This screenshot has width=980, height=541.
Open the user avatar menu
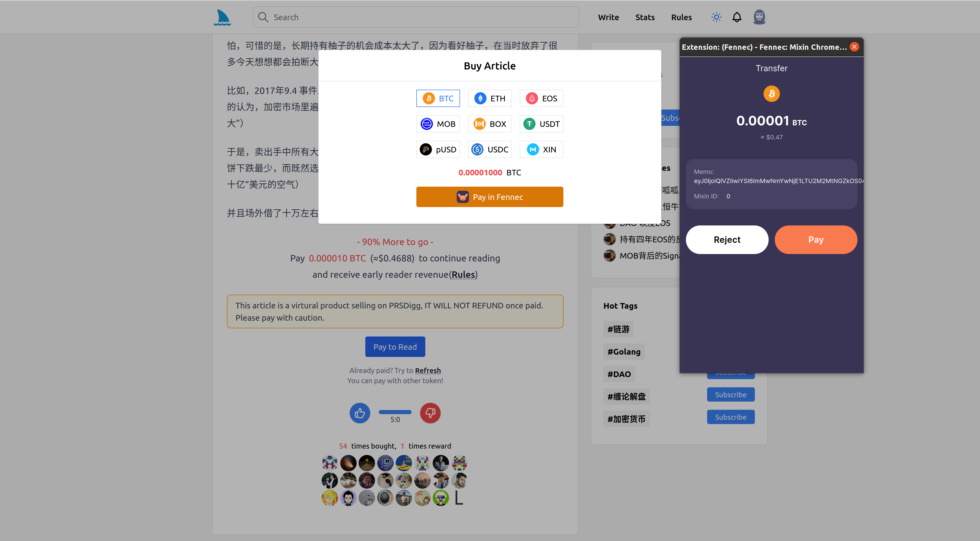tap(759, 17)
